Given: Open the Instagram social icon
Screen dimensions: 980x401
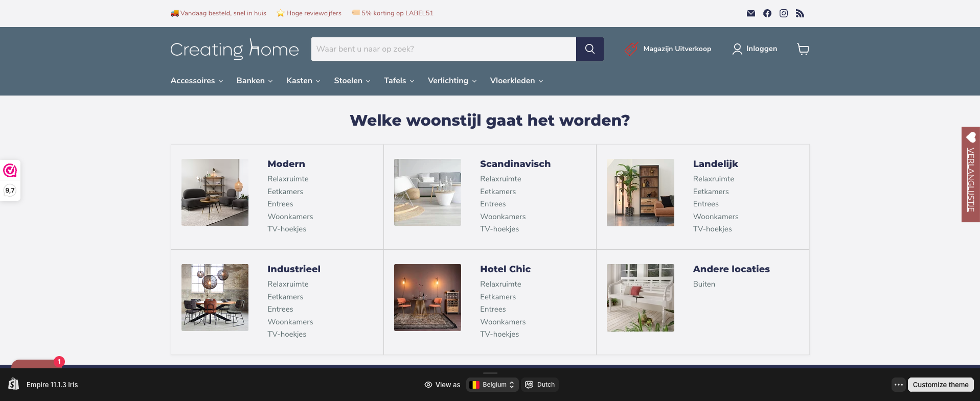Looking at the screenshot, I should pos(783,13).
